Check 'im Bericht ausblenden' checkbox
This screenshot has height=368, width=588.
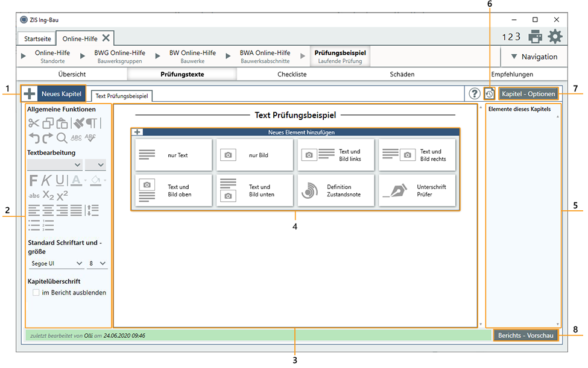pos(36,293)
